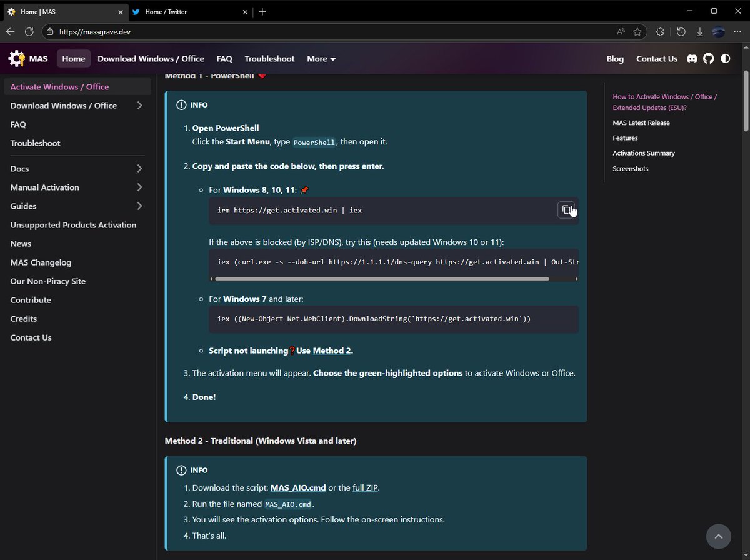Expand the Guides sidebar chevron
Image resolution: width=750 pixels, height=560 pixels.
(139, 206)
